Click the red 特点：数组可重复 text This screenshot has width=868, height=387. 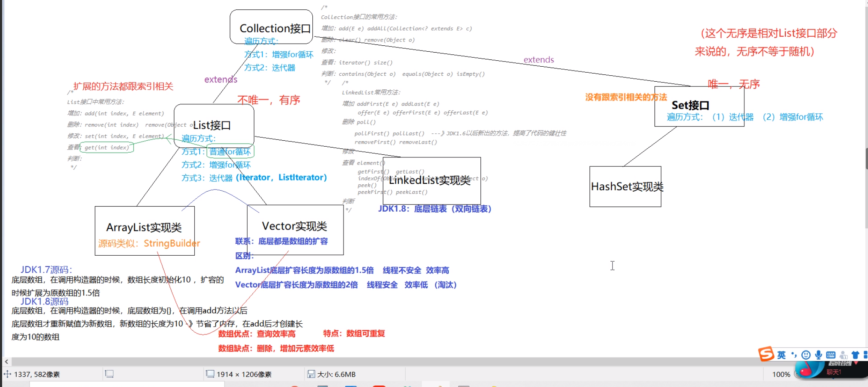coord(354,334)
